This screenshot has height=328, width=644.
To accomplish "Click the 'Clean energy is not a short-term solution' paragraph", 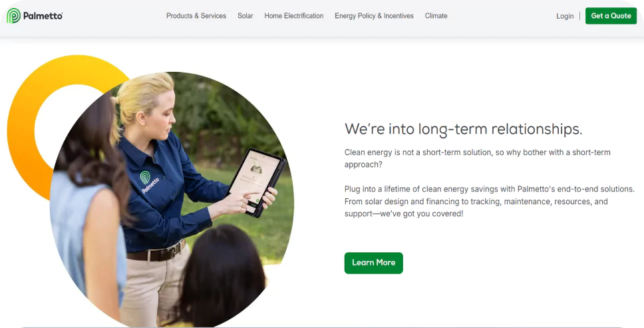I will [x=477, y=158].
